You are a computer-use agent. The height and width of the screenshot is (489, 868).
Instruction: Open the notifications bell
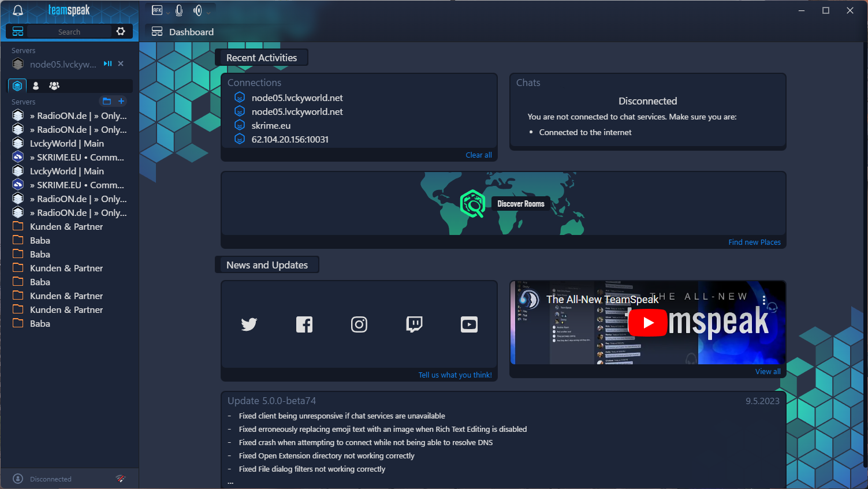18,10
